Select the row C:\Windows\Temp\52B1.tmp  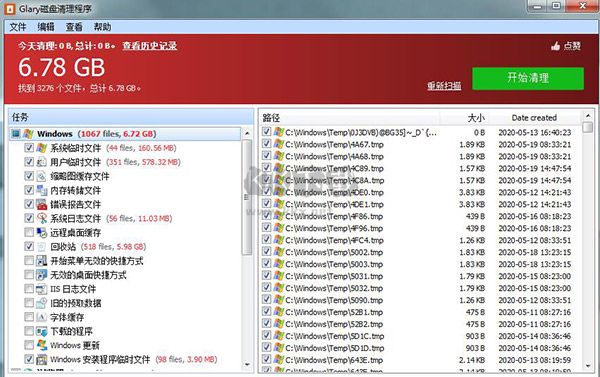pyautogui.click(x=420, y=312)
